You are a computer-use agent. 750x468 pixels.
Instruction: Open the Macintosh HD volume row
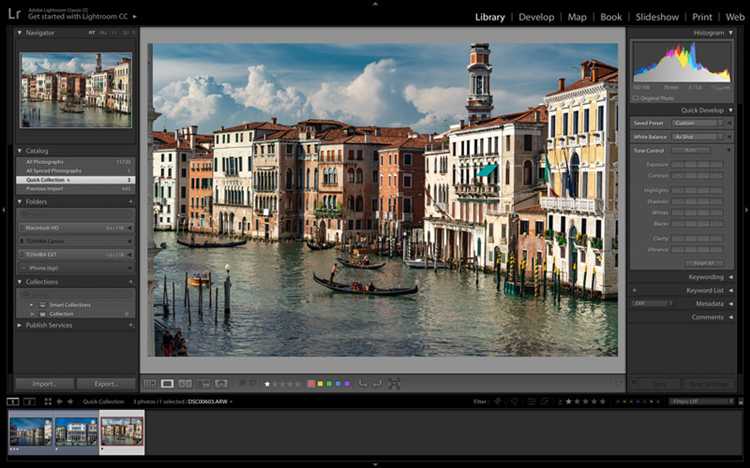[76, 228]
